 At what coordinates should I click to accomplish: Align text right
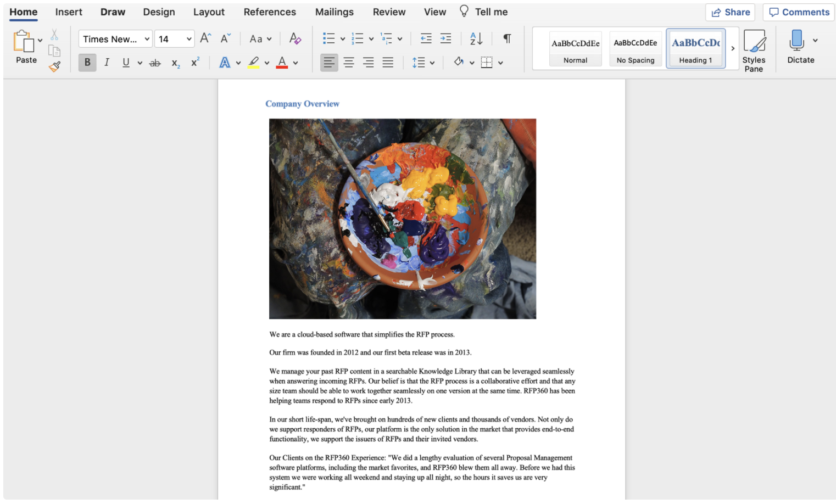click(369, 63)
